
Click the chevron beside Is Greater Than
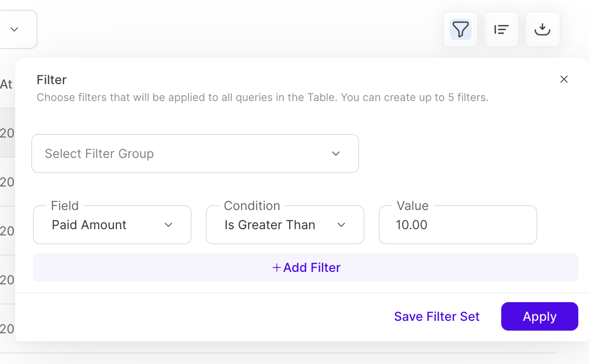341,225
